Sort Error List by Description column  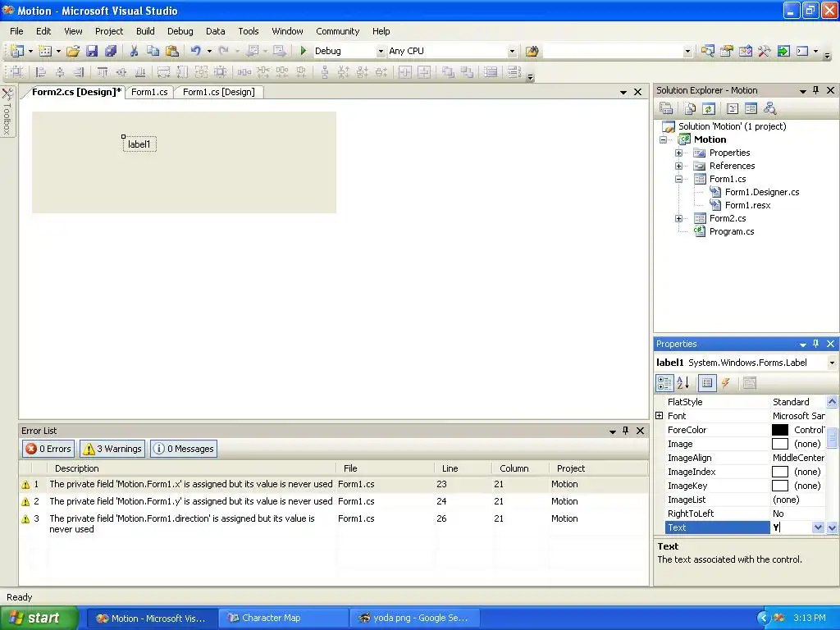tap(192, 468)
